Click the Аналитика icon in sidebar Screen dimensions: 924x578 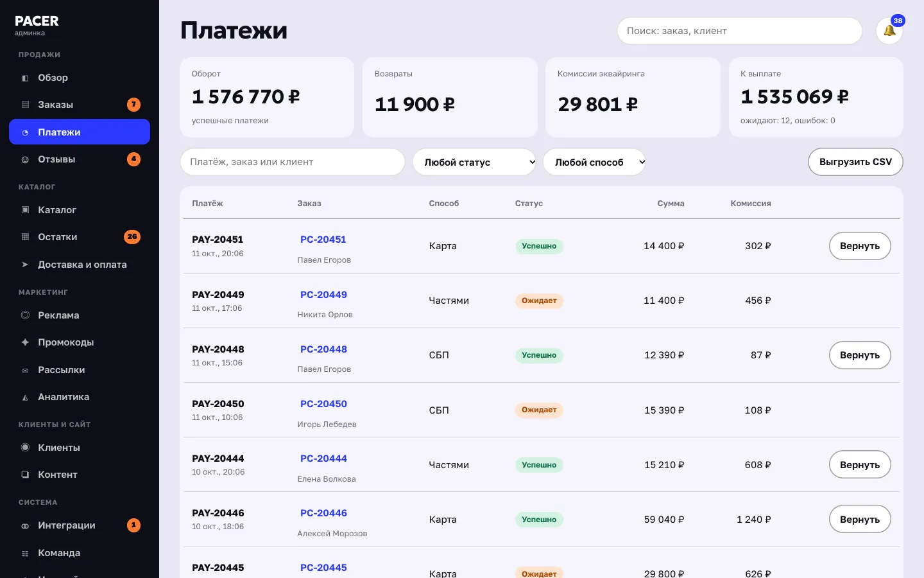(x=25, y=397)
